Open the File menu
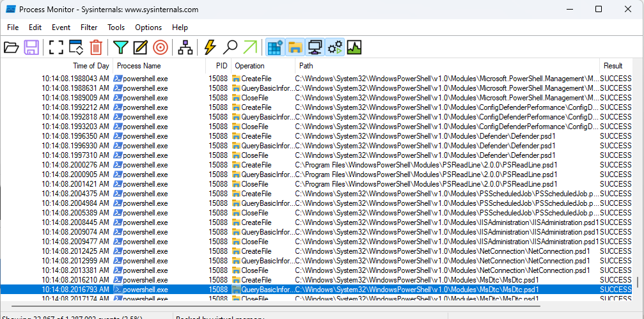Viewport: 644px width, 319px height. (x=13, y=27)
